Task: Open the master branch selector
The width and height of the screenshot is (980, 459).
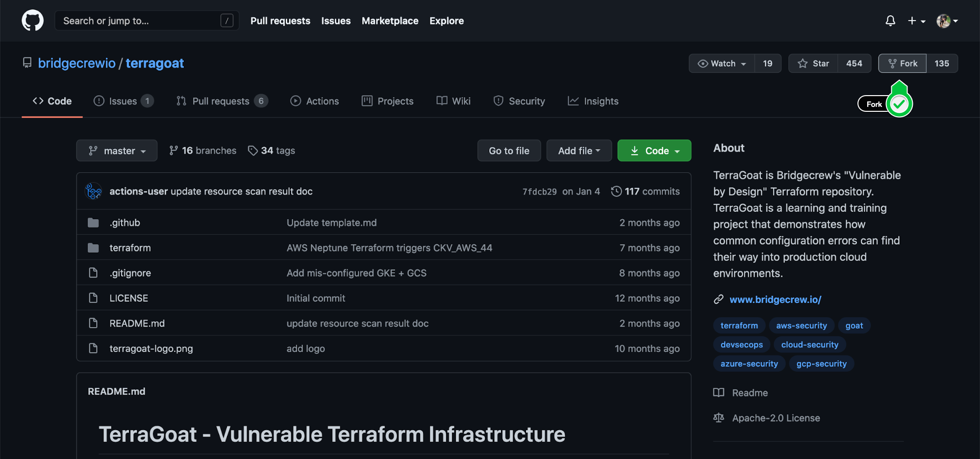Action: coord(117,151)
